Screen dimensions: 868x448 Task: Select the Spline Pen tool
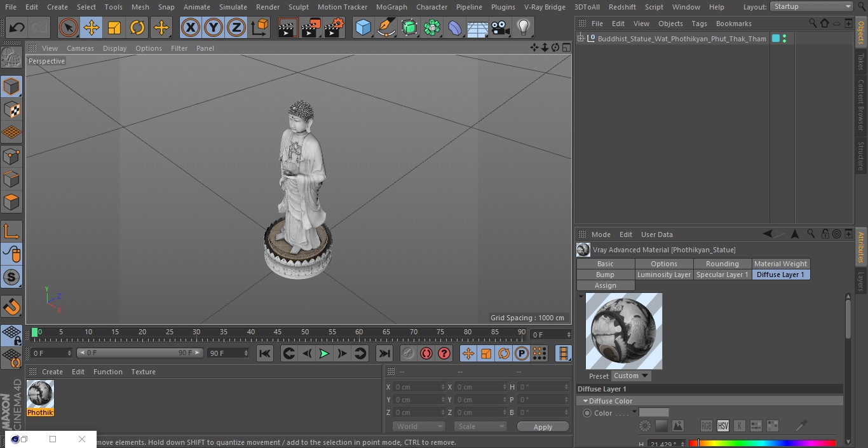(386, 27)
